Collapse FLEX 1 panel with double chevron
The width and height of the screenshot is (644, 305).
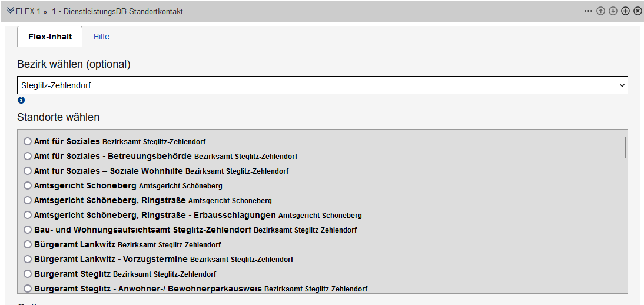click(10, 11)
